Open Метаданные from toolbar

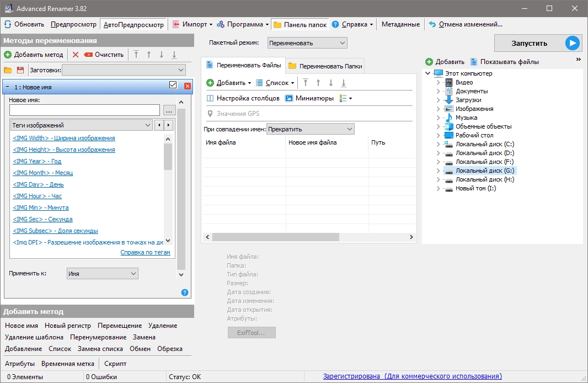pos(401,24)
